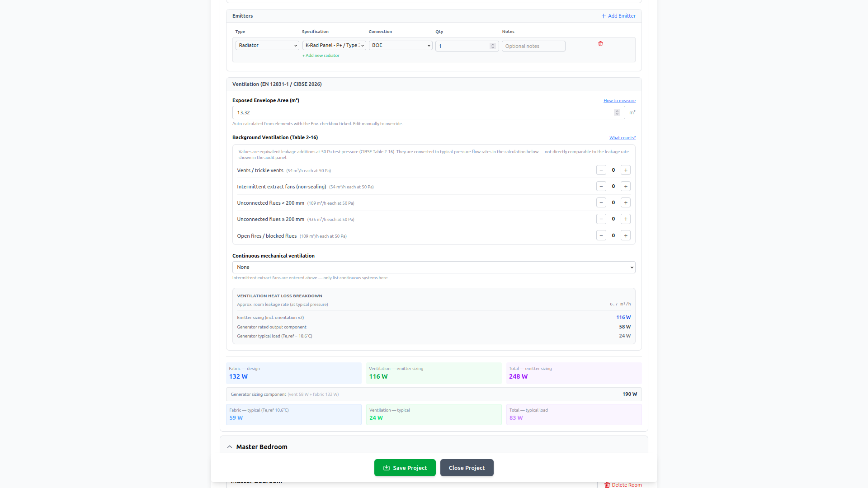The height and width of the screenshot is (488, 868).
Task: Increase Unconnected flues < 200 mm count
Action: [x=626, y=203]
